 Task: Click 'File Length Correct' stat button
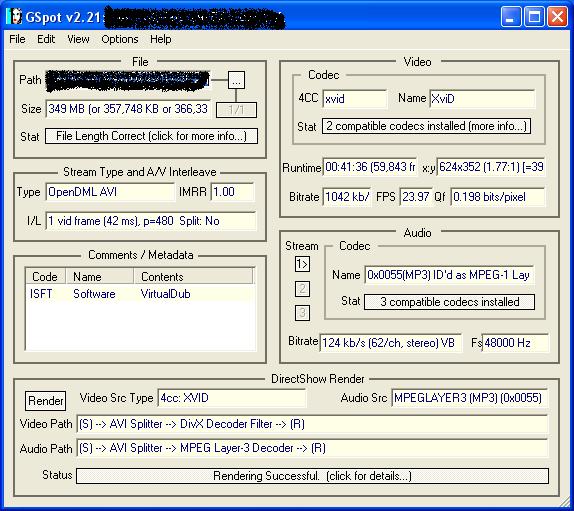151,136
